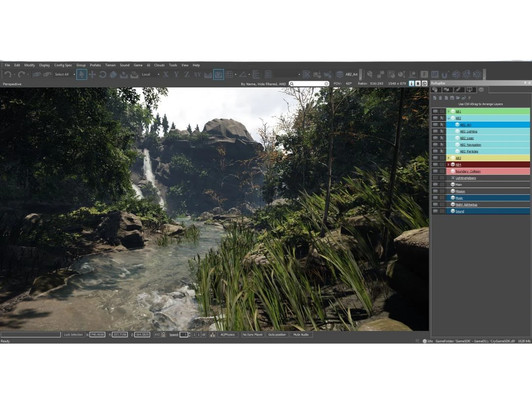Activate the Rotate tool
Viewport: 532px width, 399px height.
(x=102, y=74)
